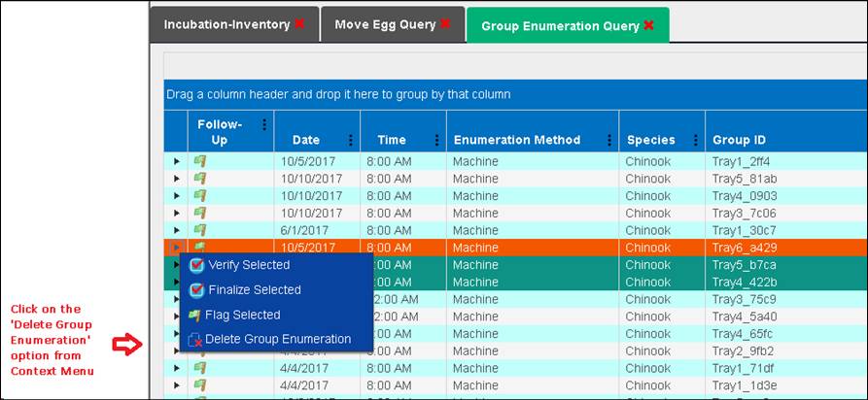Expand the Tray1_30c7 row dated 6/1/2017
This screenshot has width=868, height=400.
(176, 230)
